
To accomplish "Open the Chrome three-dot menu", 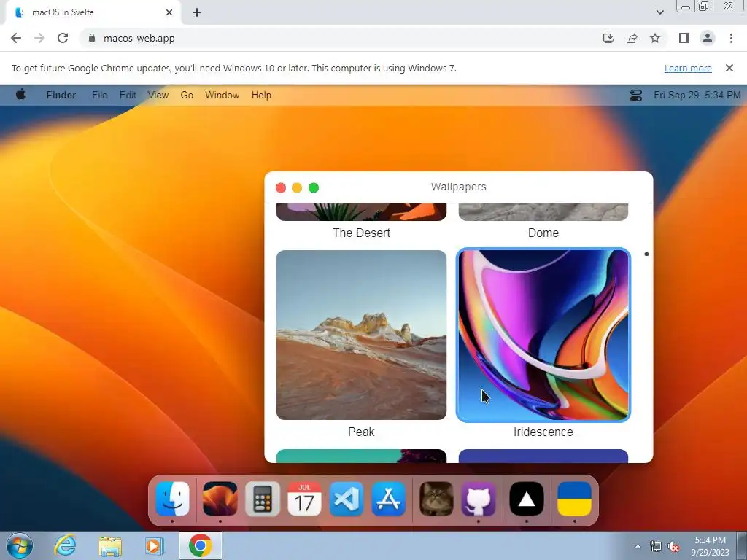I will [731, 38].
